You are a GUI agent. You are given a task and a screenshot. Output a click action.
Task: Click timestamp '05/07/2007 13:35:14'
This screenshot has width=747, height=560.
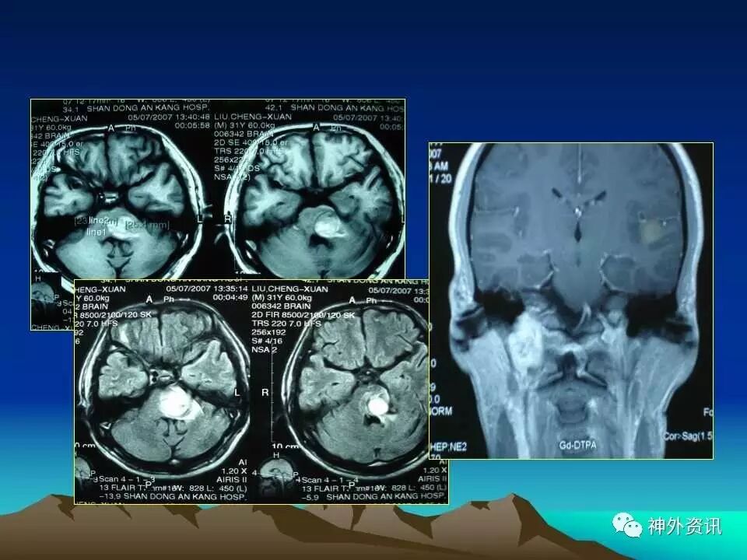pyautogui.click(x=207, y=289)
